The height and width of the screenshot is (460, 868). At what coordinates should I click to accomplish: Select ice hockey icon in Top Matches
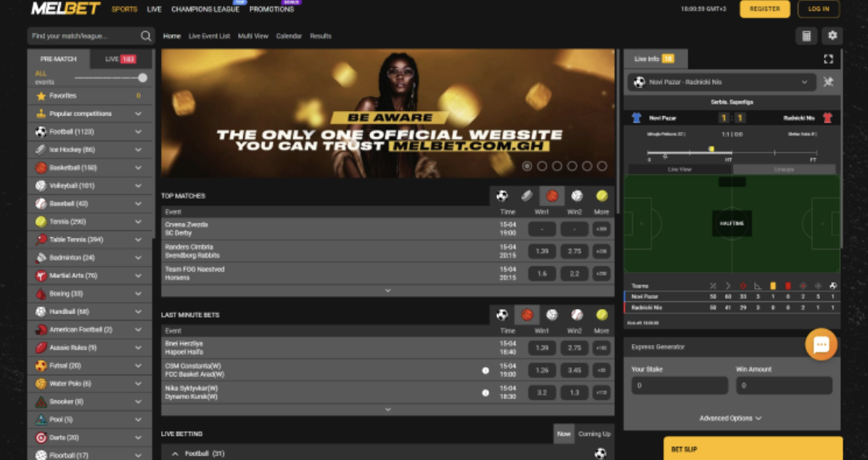(x=527, y=196)
